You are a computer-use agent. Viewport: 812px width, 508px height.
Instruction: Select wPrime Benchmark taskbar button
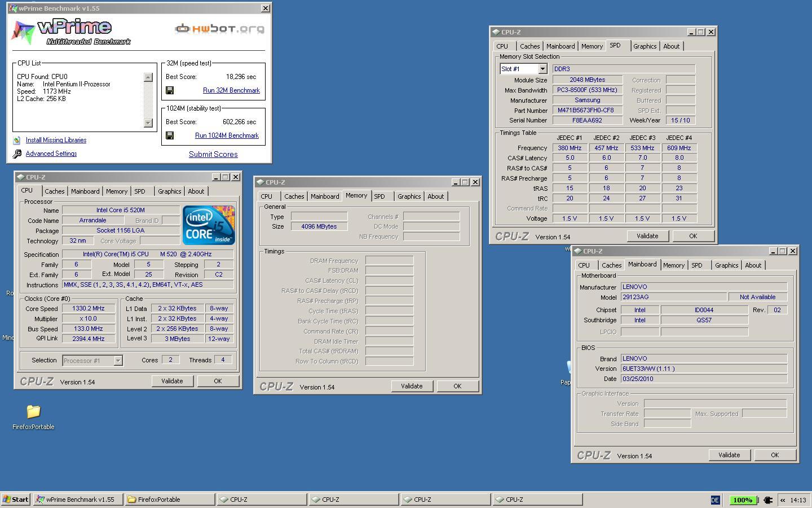(78, 500)
